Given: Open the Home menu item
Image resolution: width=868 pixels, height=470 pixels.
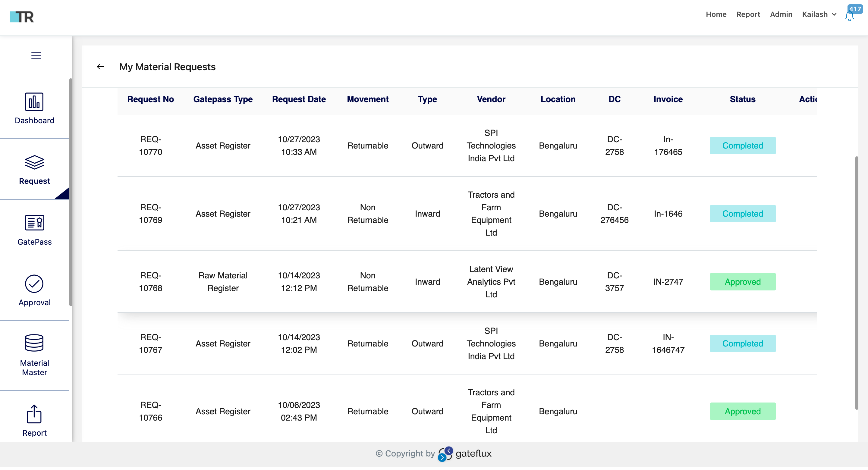Looking at the screenshot, I should (x=716, y=14).
